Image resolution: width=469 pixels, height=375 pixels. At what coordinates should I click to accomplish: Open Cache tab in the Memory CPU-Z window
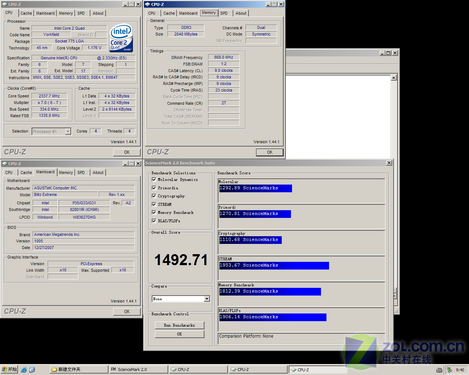(169, 13)
